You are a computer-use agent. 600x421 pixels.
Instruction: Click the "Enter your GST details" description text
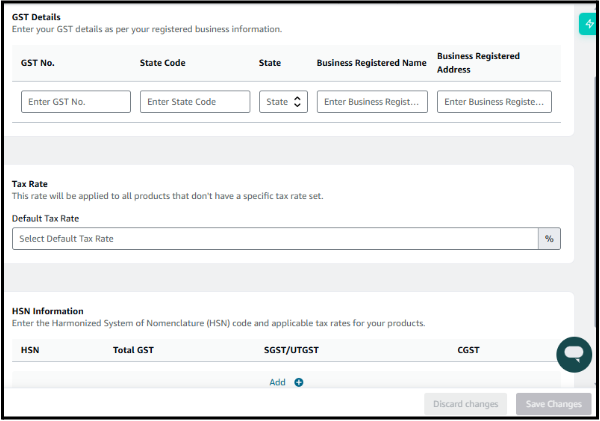pyautogui.click(x=147, y=29)
